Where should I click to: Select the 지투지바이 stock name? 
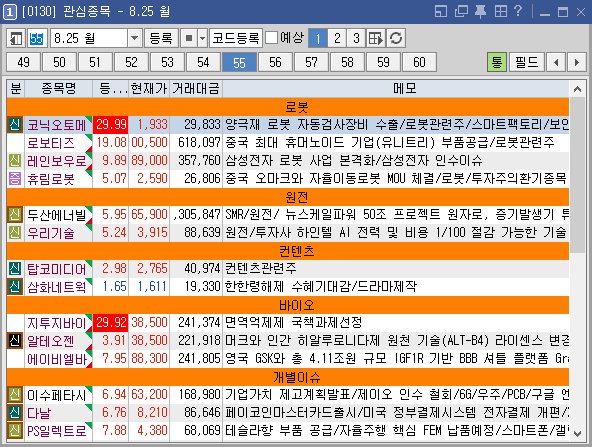tap(57, 323)
